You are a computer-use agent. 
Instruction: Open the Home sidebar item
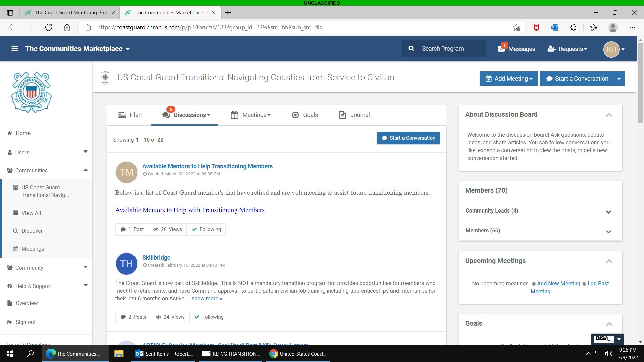tap(23, 133)
